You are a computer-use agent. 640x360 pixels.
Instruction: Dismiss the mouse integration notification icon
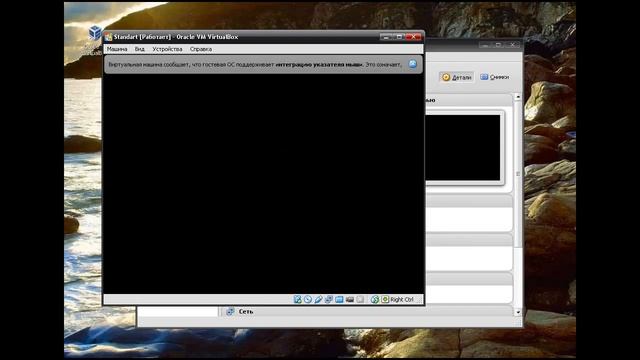coord(413,64)
